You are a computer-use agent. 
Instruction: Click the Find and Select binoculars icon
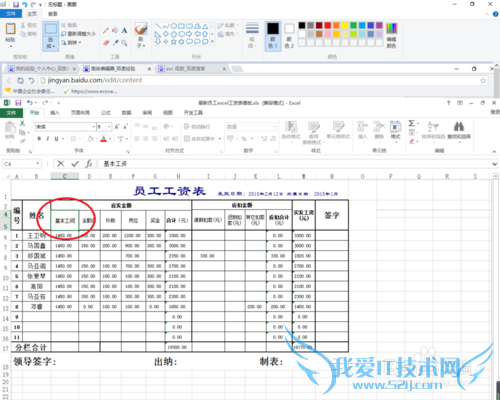tap(459, 127)
